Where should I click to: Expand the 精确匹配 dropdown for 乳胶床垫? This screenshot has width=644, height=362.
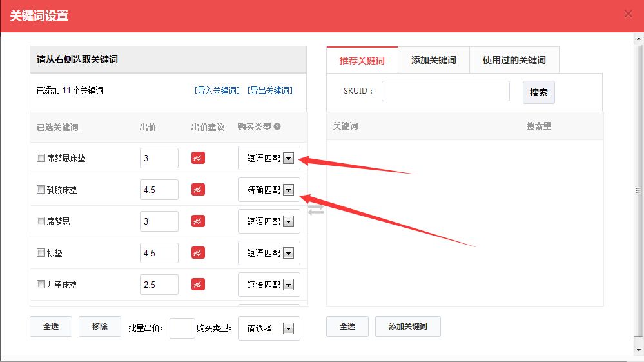coord(288,190)
